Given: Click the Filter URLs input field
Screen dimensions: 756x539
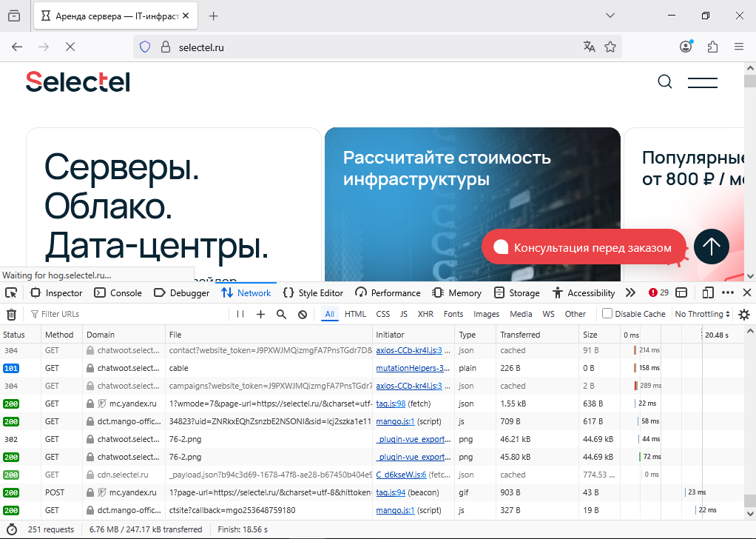Looking at the screenshot, I should click(126, 314).
